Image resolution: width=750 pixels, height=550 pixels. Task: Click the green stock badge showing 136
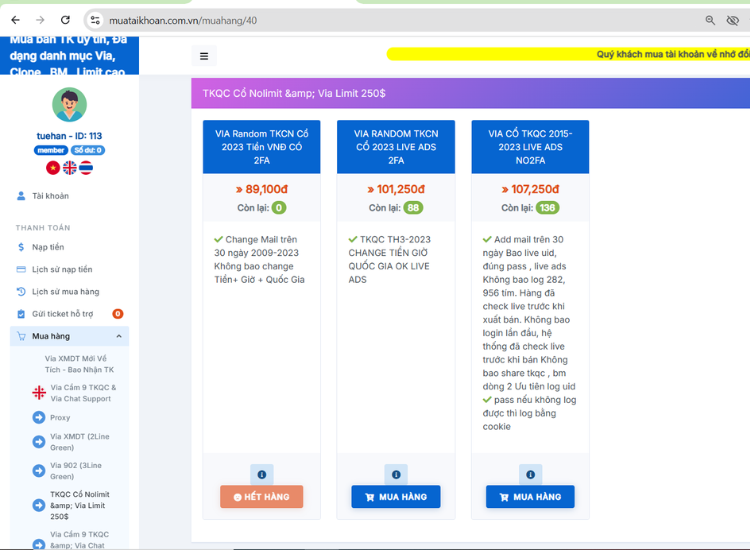tap(547, 208)
